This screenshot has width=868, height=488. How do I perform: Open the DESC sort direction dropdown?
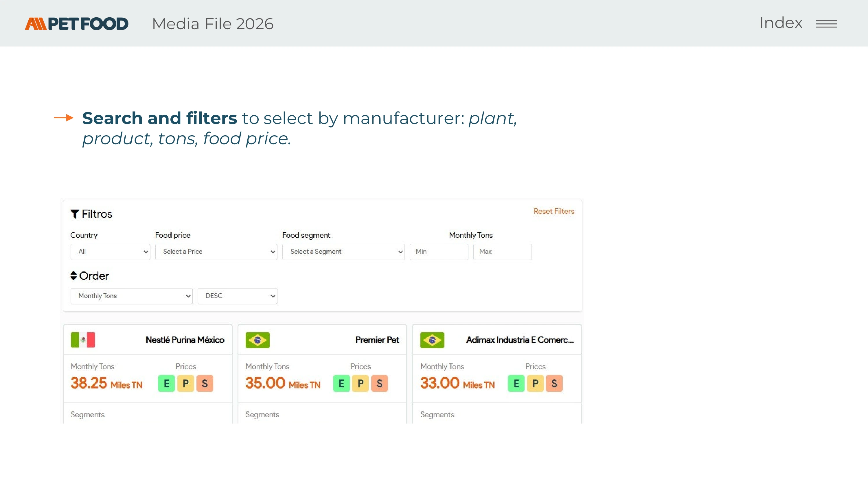click(x=237, y=296)
